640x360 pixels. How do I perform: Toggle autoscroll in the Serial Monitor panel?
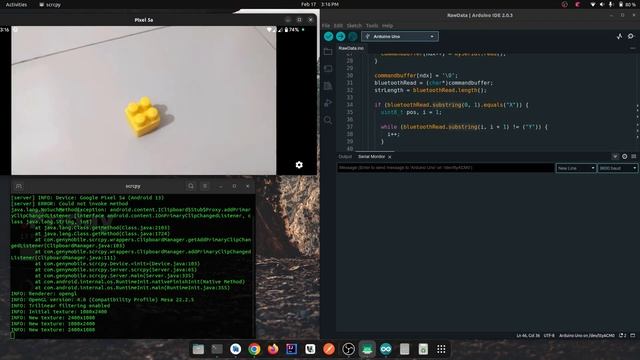(x=615, y=156)
